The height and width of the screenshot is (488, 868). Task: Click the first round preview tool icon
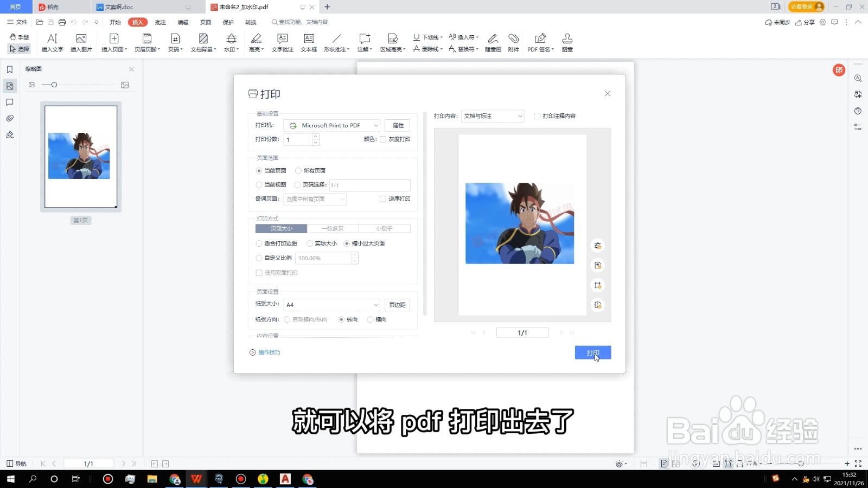597,246
